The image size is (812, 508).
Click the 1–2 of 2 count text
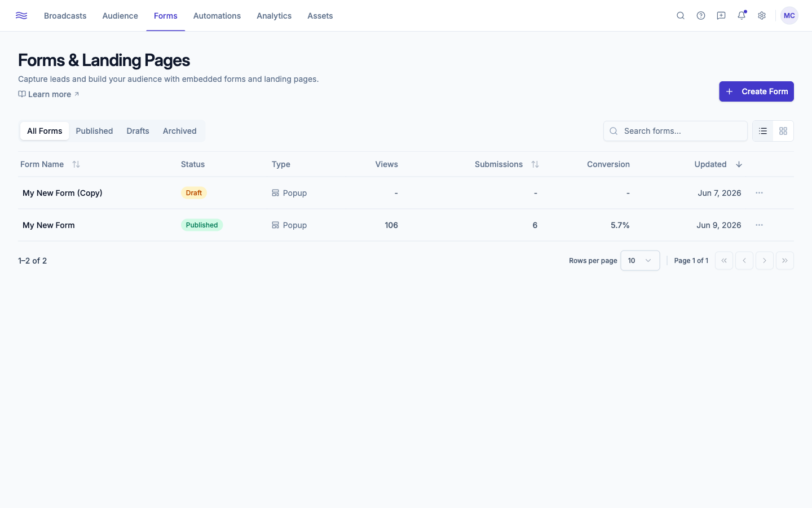pos(33,261)
